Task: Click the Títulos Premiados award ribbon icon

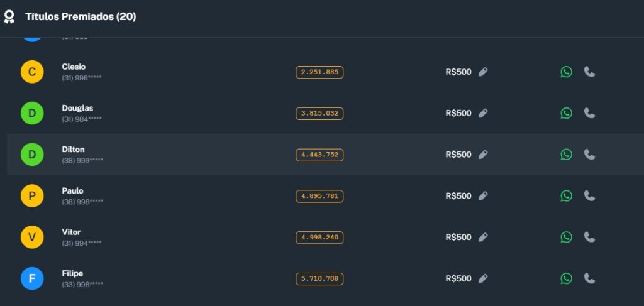Action: [x=9, y=17]
